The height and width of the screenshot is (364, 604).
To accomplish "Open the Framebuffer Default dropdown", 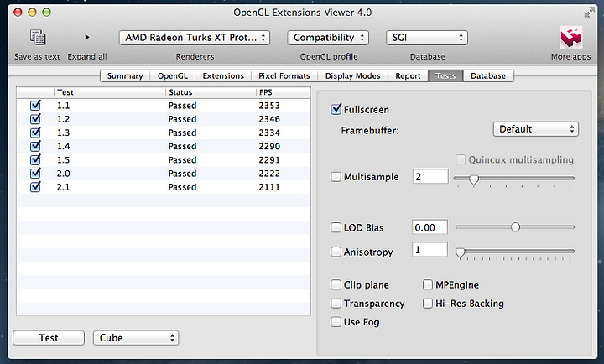I will pos(535,129).
